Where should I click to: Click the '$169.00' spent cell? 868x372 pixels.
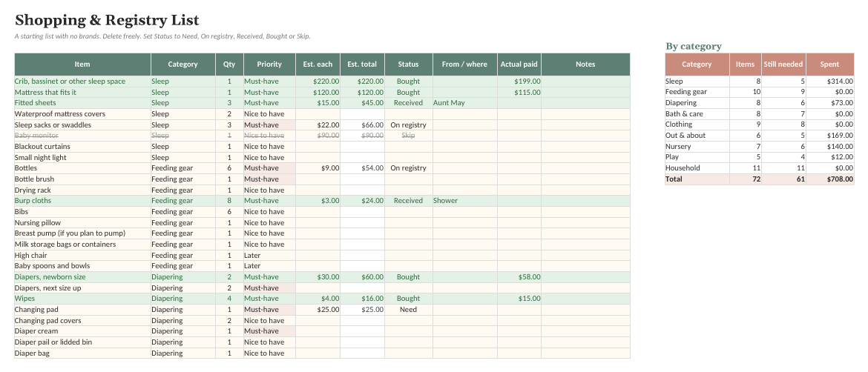[x=830, y=136]
